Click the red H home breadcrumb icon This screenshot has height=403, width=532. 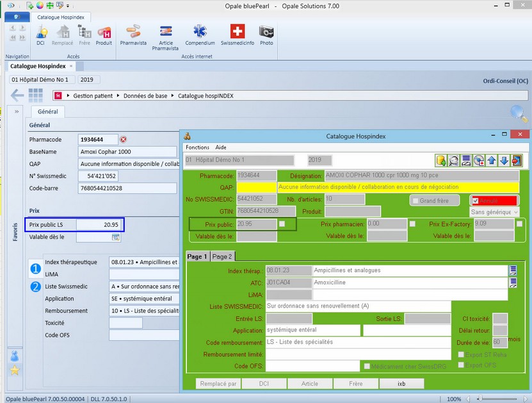(58, 95)
